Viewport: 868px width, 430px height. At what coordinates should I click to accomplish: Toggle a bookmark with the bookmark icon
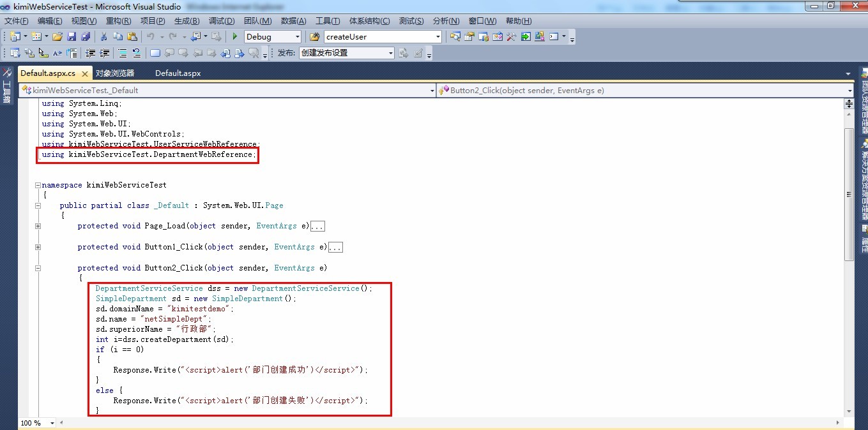(x=155, y=53)
